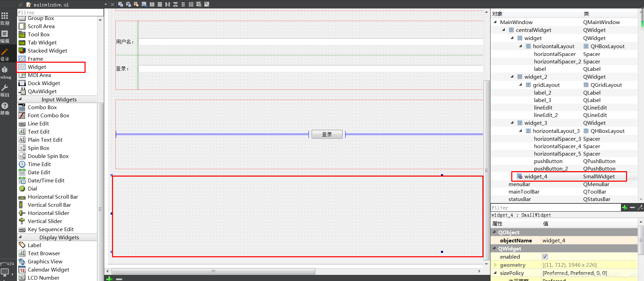This screenshot has width=644, height=281.
Task: Open the mainwindow.ui document dropdown
Action: tap(106, 5)
